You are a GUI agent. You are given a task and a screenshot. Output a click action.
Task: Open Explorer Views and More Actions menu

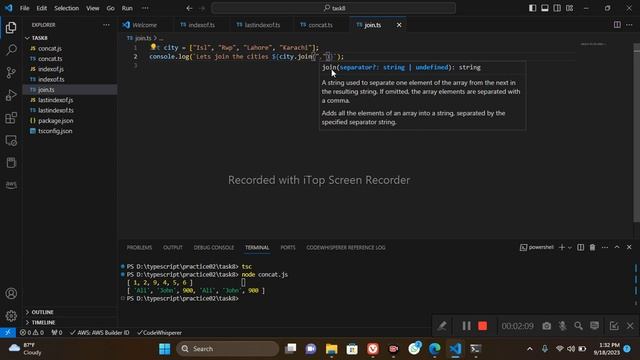pos(106,25)
